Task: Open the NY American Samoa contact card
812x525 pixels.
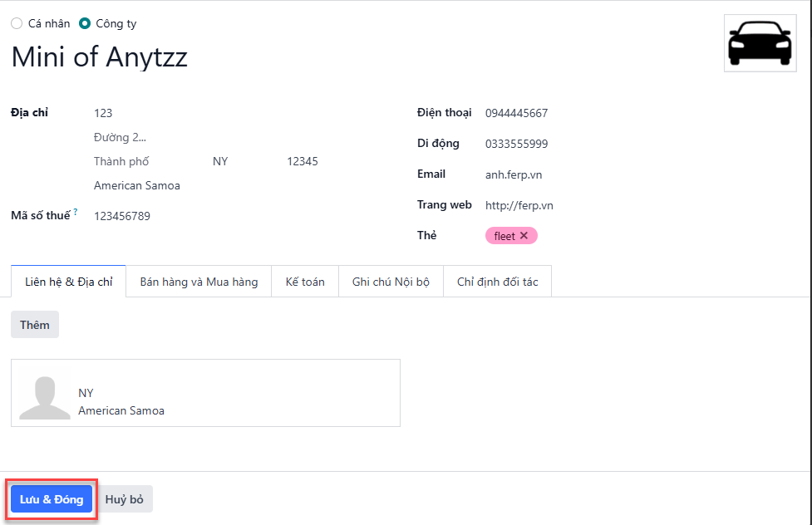Action: point(205,393)
